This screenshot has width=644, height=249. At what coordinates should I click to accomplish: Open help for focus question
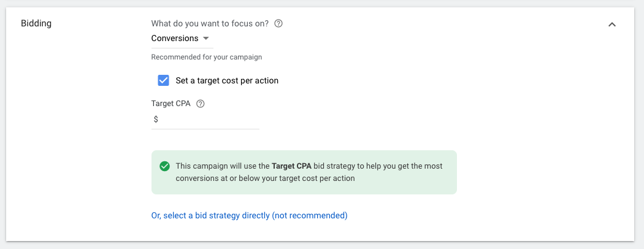coord(278,23)
